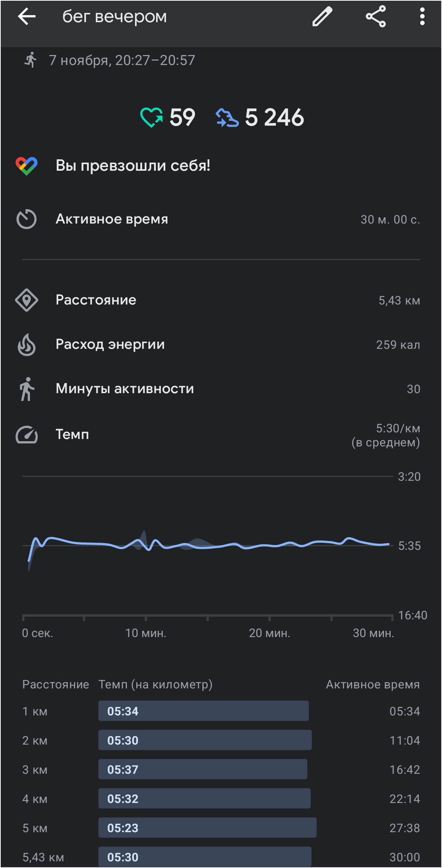Tap the speedometer icon beside Темп
442x868 pixels.
tap(27, 435)
